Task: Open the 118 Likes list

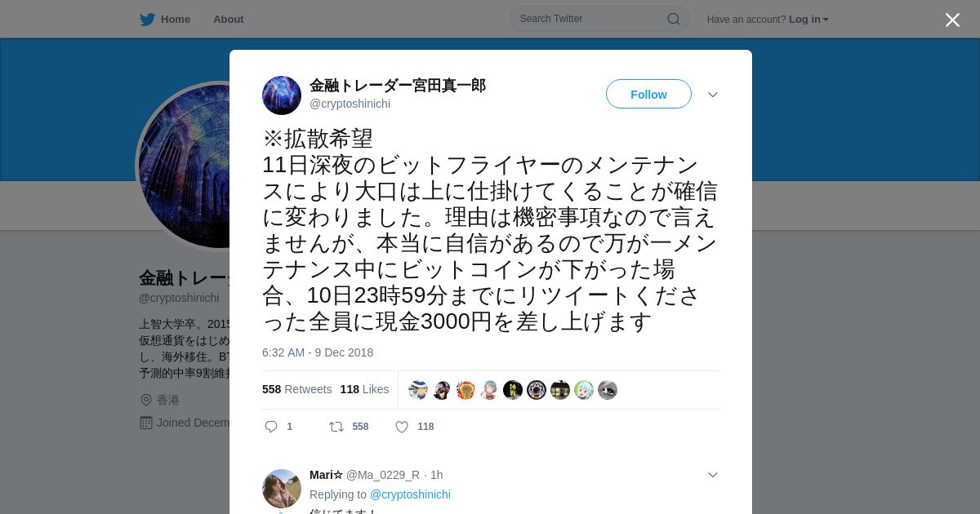Action: click(x=364, y=389)
